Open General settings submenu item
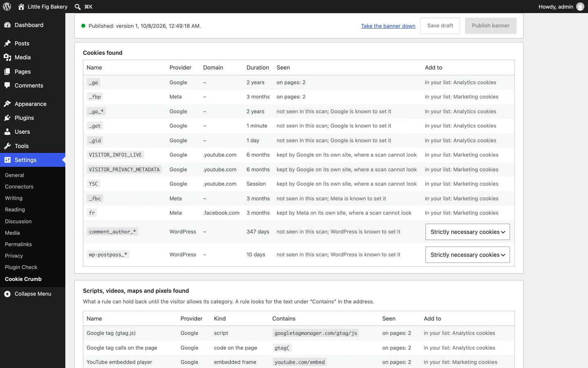 tap(15, 175)
